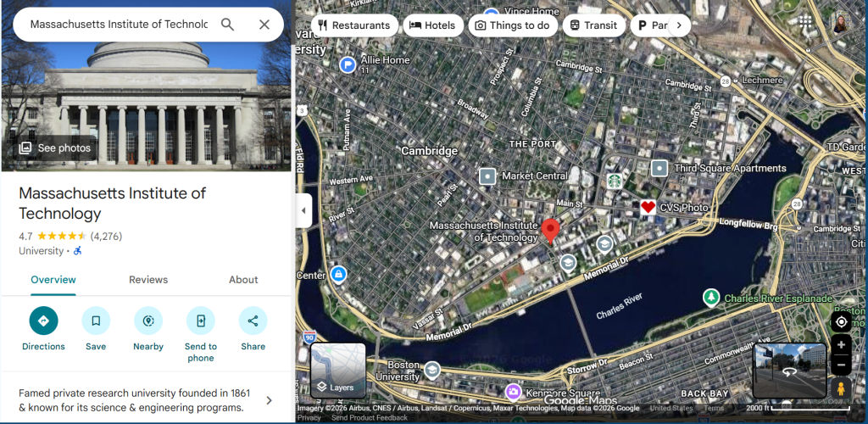
Task: Click the Market Central marker icon
Action: (x=487, y=176)
